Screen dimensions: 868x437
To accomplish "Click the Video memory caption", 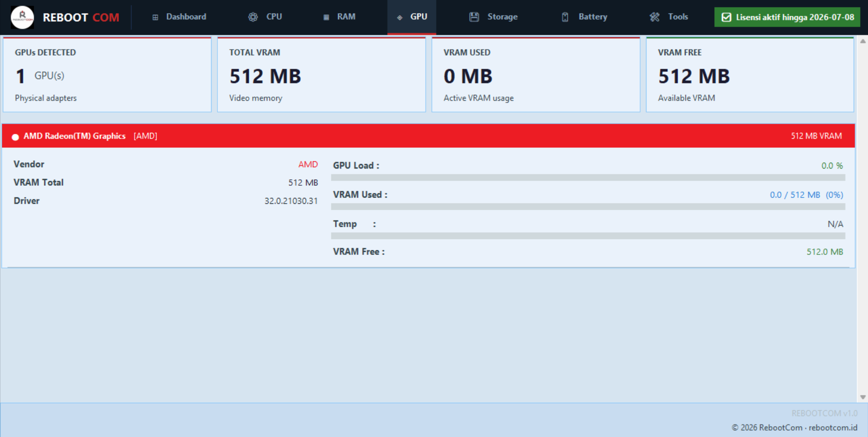I will tap(255, 98).
